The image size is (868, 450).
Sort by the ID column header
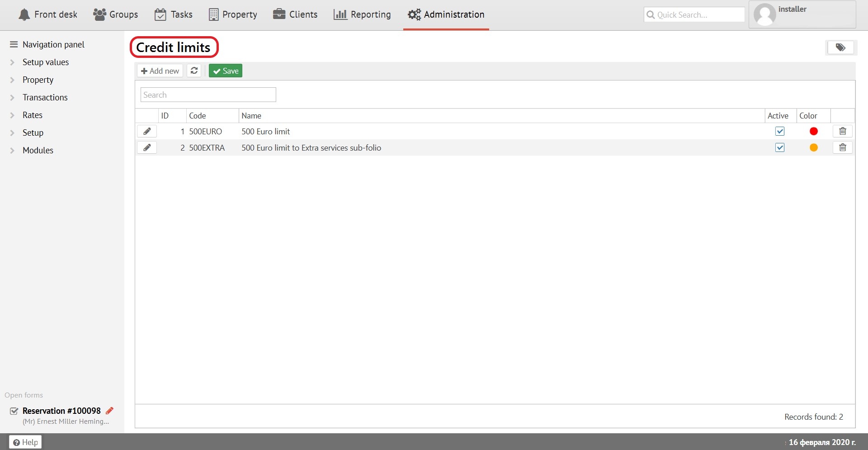(172, 116)
